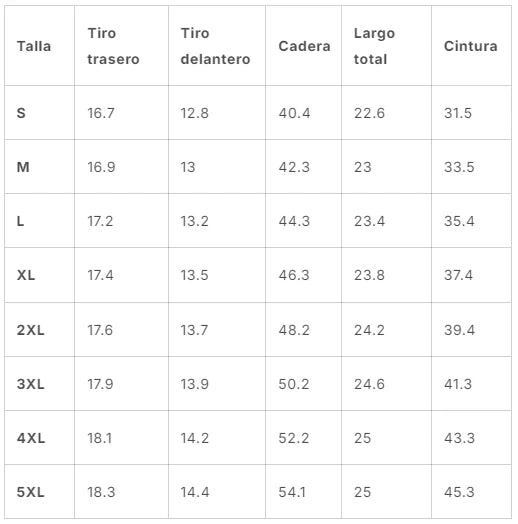This screenshot has width=518, height=524.
Task: Click the 4XL size row label
Action: [31, 438]
